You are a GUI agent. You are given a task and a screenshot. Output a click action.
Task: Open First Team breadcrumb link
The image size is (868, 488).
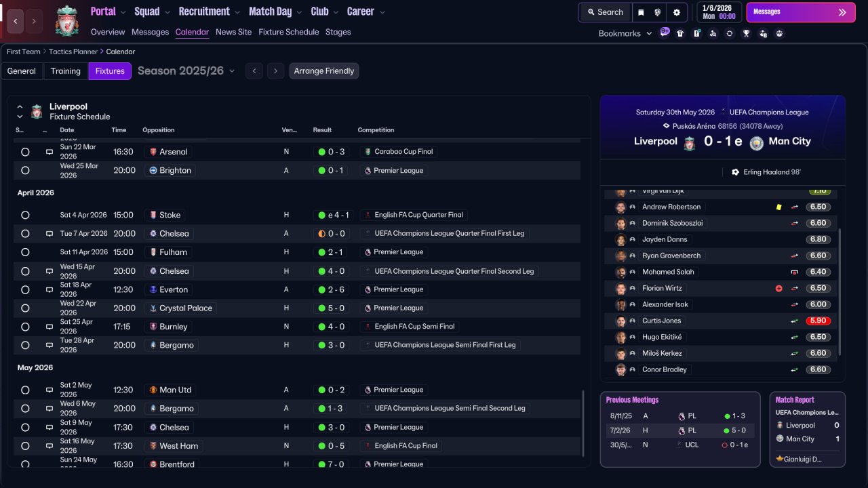[x=24, y=52]
